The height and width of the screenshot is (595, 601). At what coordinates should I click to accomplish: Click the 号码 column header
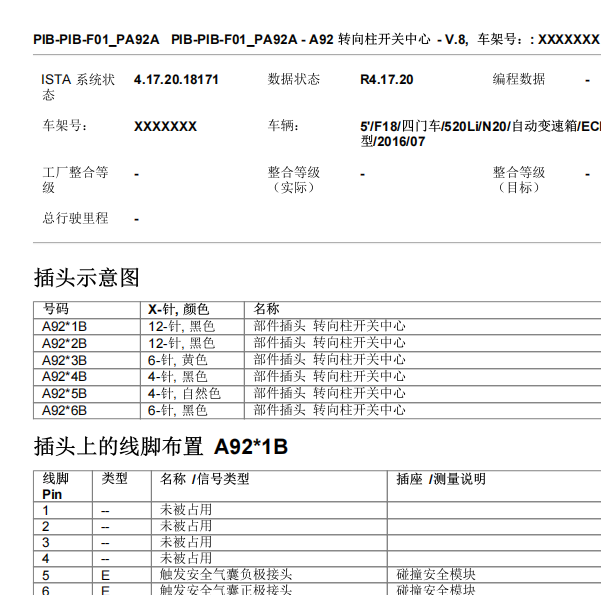(56, 309)
